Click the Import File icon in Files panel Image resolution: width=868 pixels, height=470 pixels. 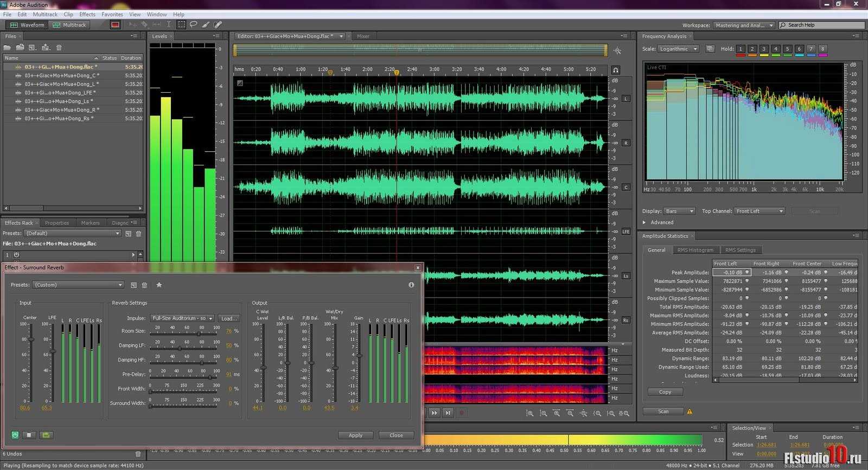[20, 48]
